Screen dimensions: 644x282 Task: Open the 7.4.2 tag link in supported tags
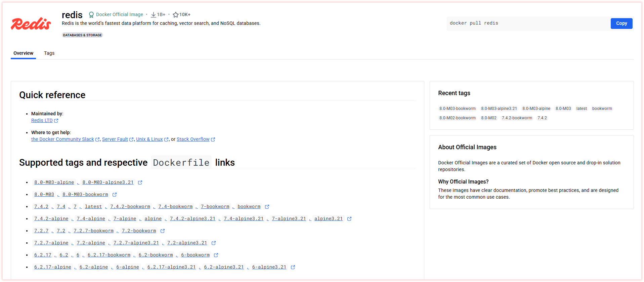pos(41,206)
